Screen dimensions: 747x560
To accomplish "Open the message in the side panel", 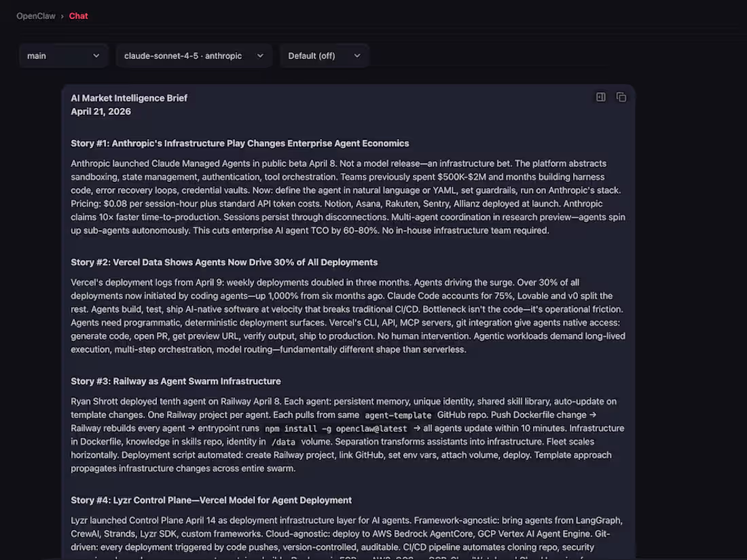I will coord(600,97).
